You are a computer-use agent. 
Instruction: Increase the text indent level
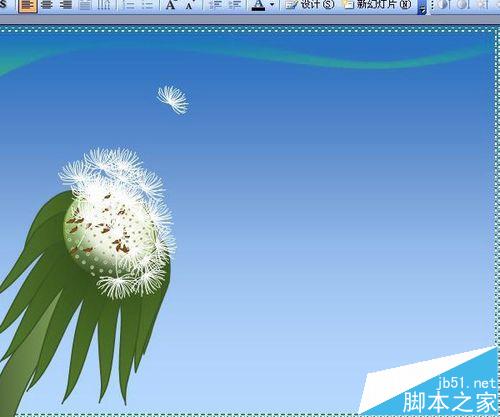(235, 5)
